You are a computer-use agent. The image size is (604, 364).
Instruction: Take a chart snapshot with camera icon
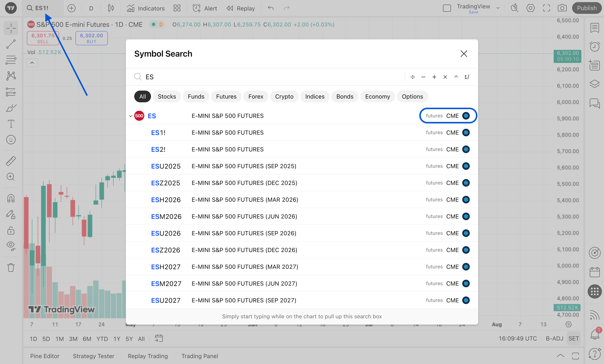pyautogui.click(x=562, y=8)
